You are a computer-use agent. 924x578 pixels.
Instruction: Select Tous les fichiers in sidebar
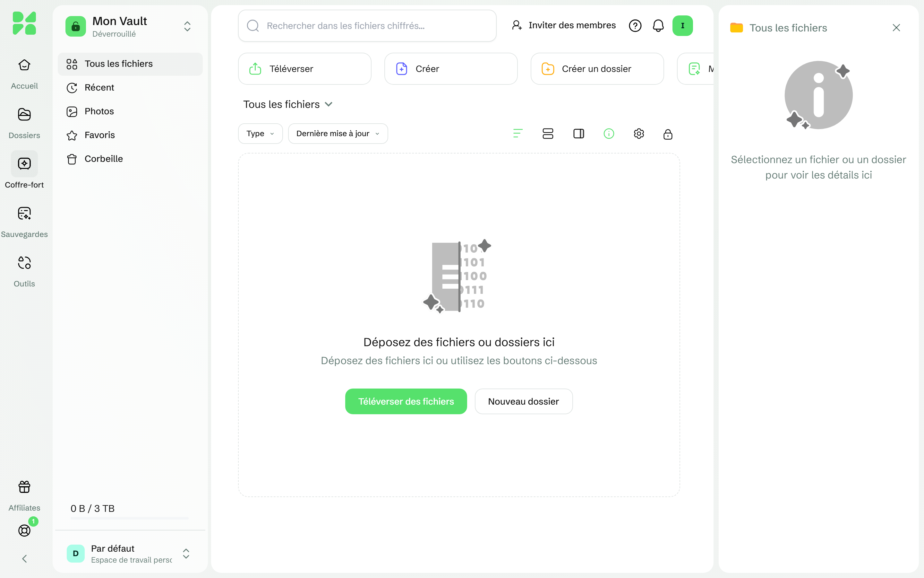point(130,64)
